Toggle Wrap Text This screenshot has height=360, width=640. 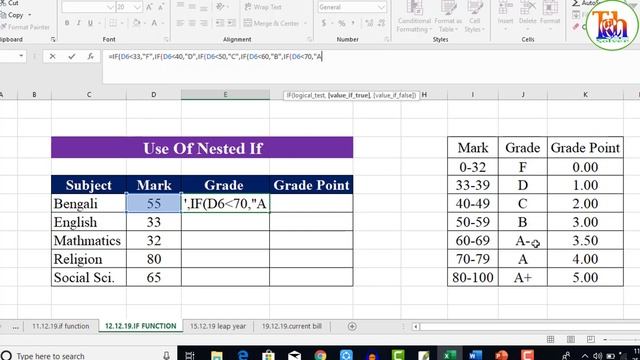coord(263,7)
